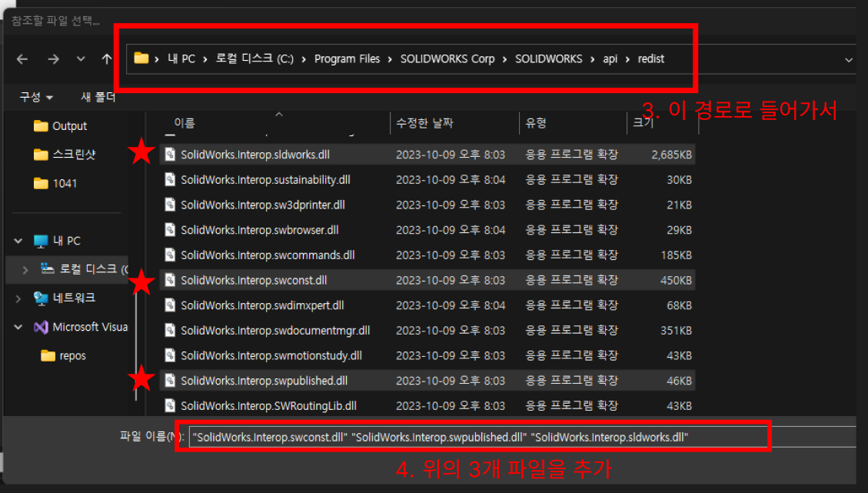Collapse 내 PC tree node
This screenshot has width=868, height=493.
tap(18, 241)
